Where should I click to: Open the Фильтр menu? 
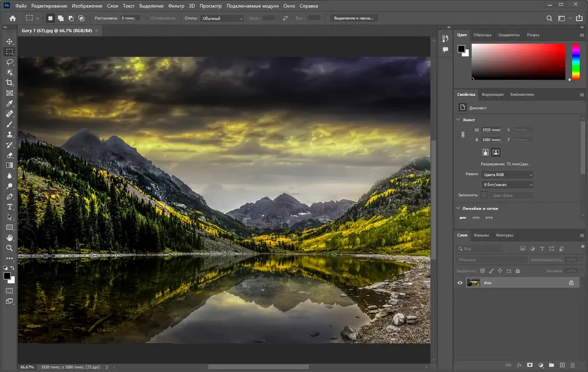pos(176,6)
